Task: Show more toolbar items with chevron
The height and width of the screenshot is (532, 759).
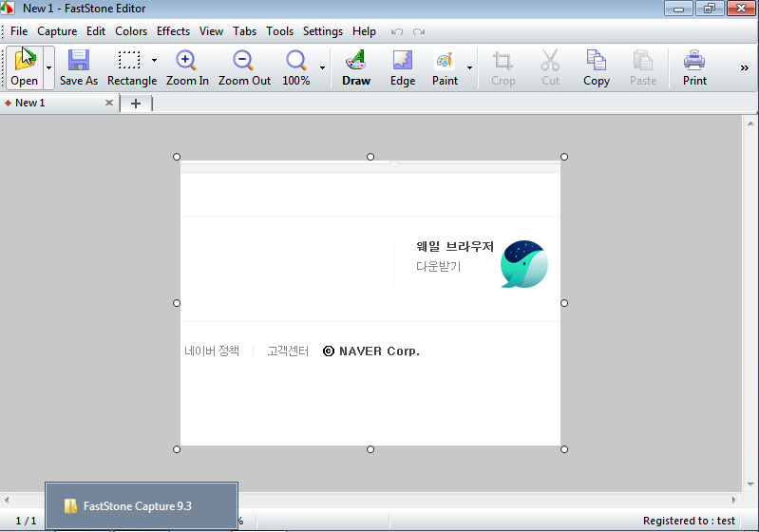Action: point(744,67)
